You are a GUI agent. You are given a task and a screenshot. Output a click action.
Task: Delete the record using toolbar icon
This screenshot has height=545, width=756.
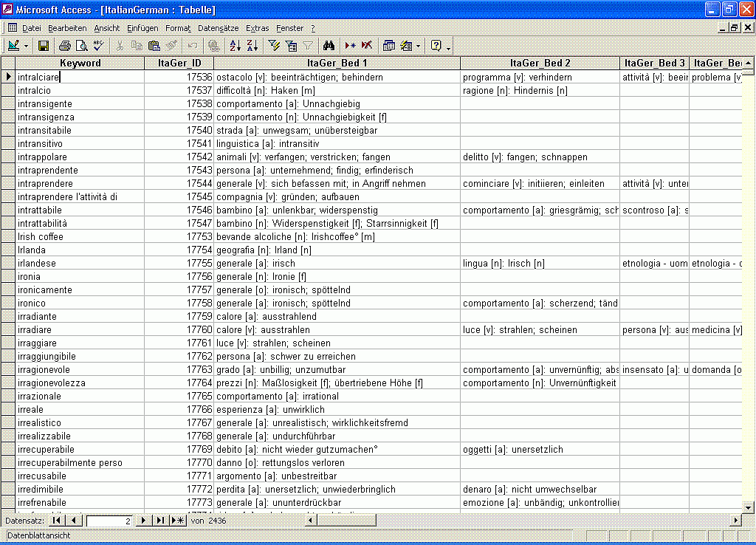click(367, 46)
